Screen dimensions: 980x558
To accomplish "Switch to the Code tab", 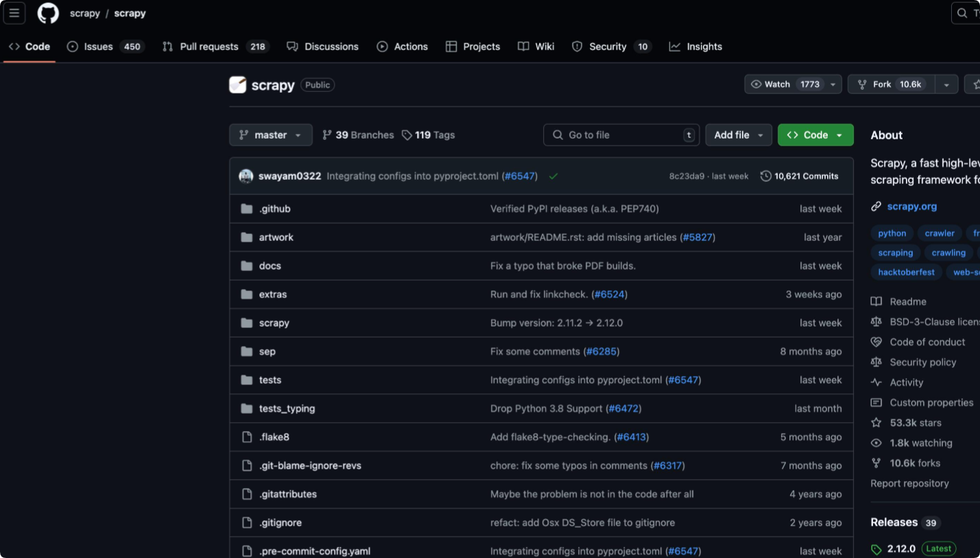I will coord(29,47).
